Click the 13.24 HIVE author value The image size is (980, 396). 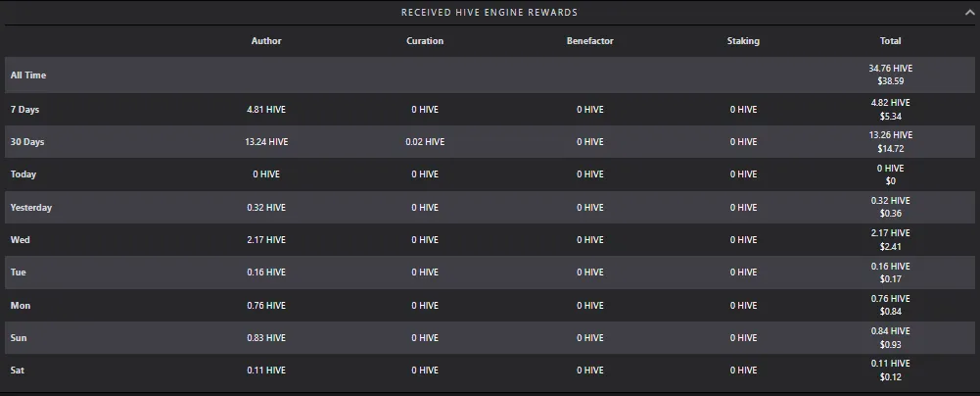point(266,142)
